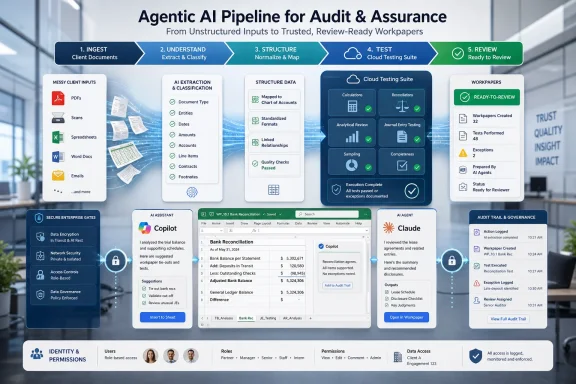Open the Data ribbon tab
This screenshot has height=384, width=576.
tap(298, 223)
